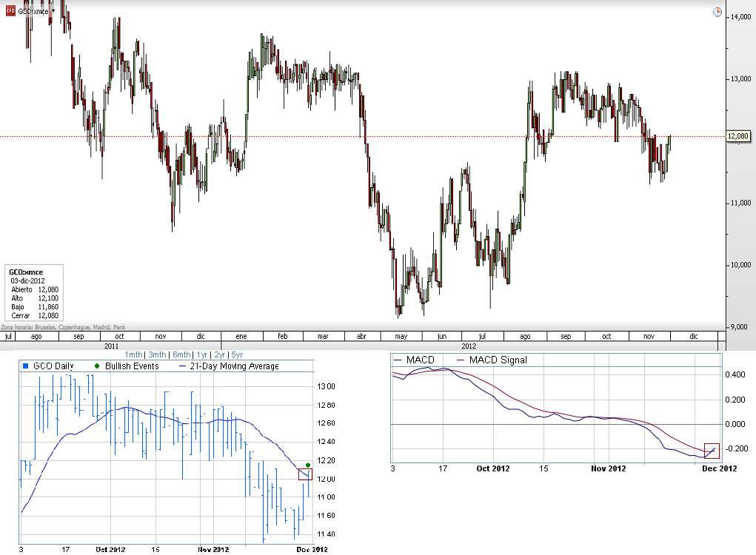Click the 11,000 price axis label
Viewport: 756px width, 555px height.
(x=740, y=203)
